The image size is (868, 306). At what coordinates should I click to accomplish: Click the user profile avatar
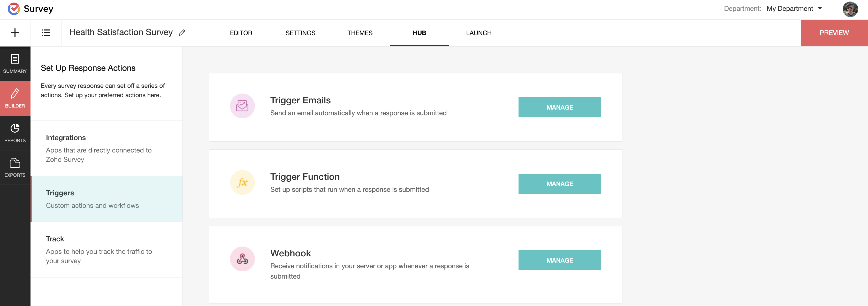coord(850,9)
